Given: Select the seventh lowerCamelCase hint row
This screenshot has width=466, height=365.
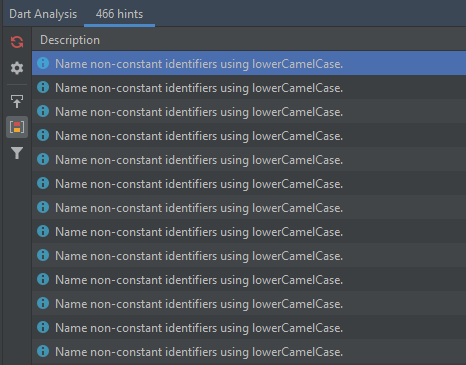Looking at the screenshot, I should pyautogui.click(x=249, y=207).
